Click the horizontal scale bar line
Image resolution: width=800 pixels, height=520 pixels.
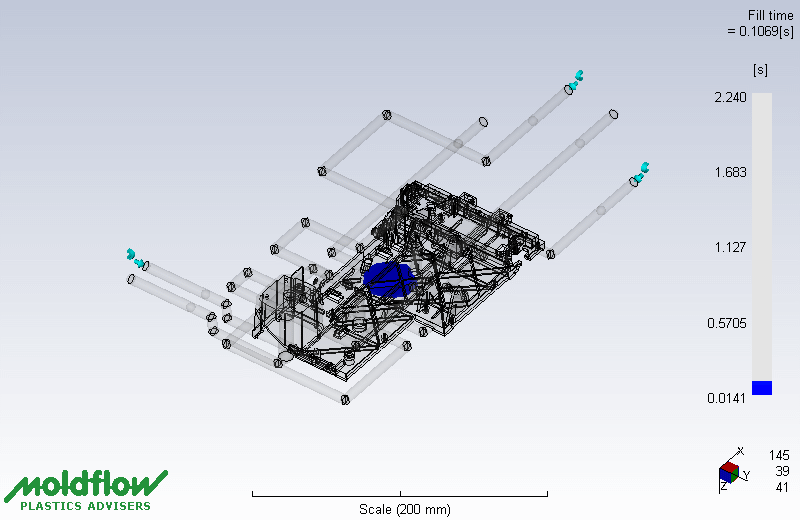400,494
